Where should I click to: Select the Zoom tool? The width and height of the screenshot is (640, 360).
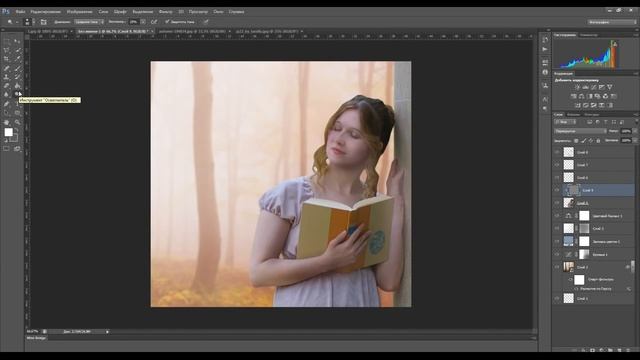pos(17,122)
